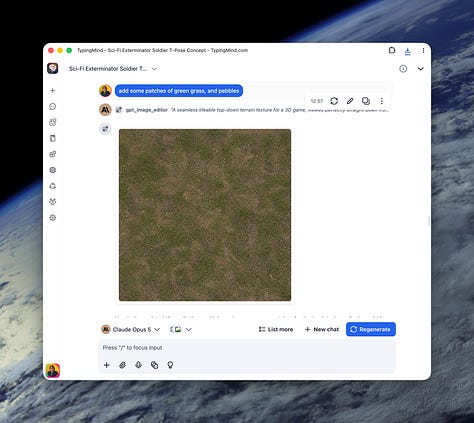The image size is (474, 423).
Task: Edit the message with the pencil icon
Action: 350,101
